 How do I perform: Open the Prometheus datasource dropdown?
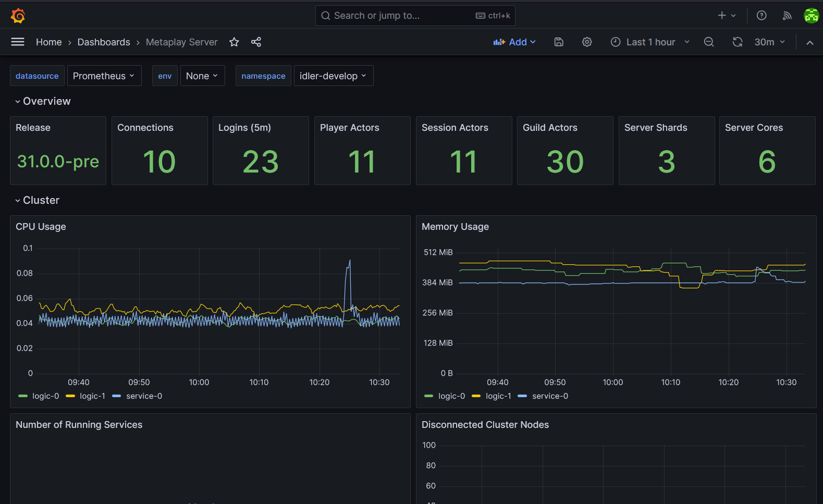pos(104,76)
